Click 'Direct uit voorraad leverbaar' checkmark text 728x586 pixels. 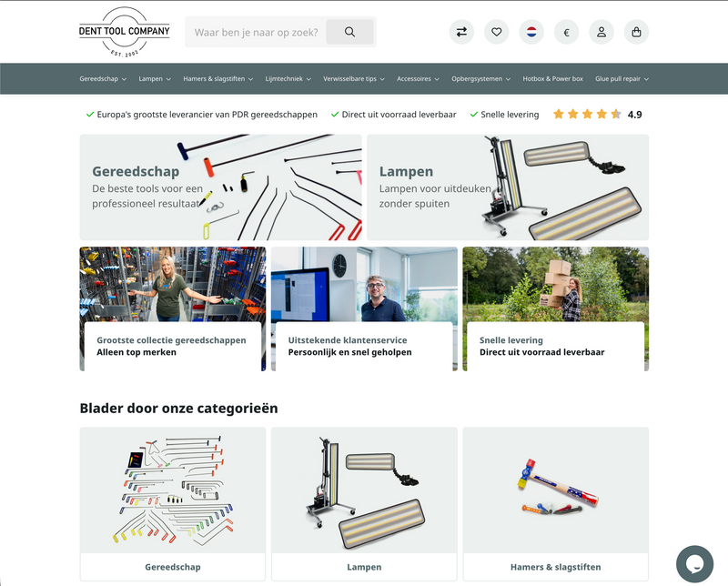[x=399, y=115]
